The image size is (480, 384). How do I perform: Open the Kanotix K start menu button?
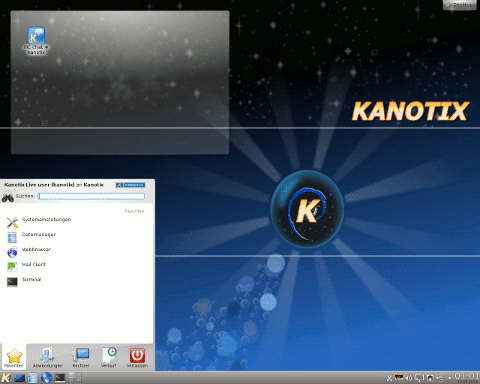tap(6, 378)
